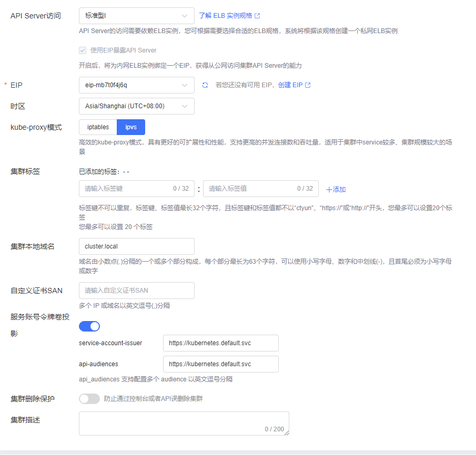
Task: Click the api-audiences label
Action: (x=98, y=364)
